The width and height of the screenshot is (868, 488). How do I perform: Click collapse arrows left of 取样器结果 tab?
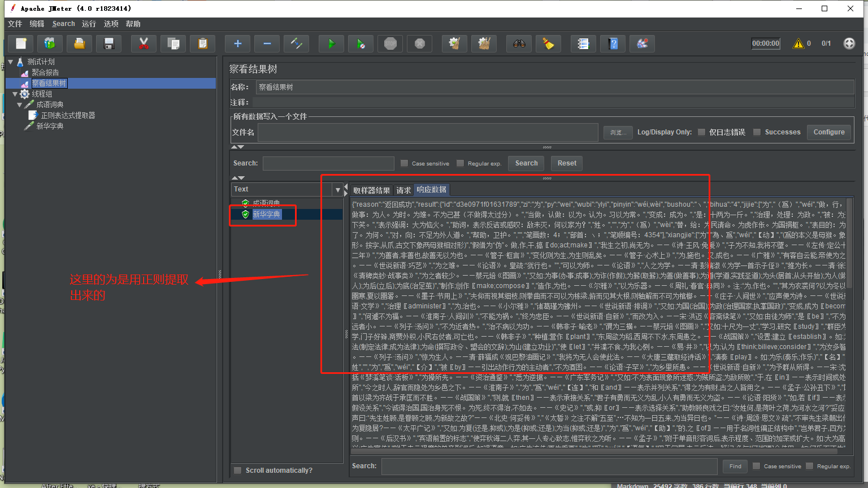point(346,190)
